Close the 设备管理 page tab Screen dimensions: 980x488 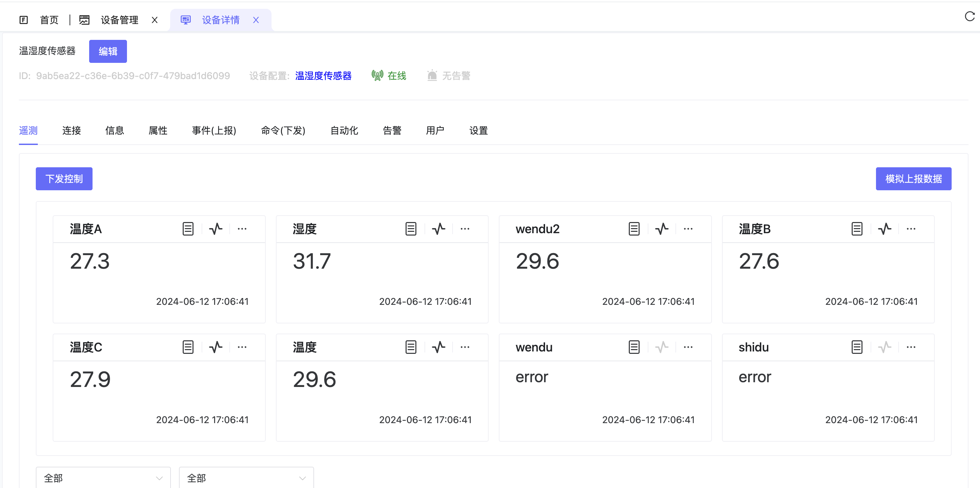(154, 20)
